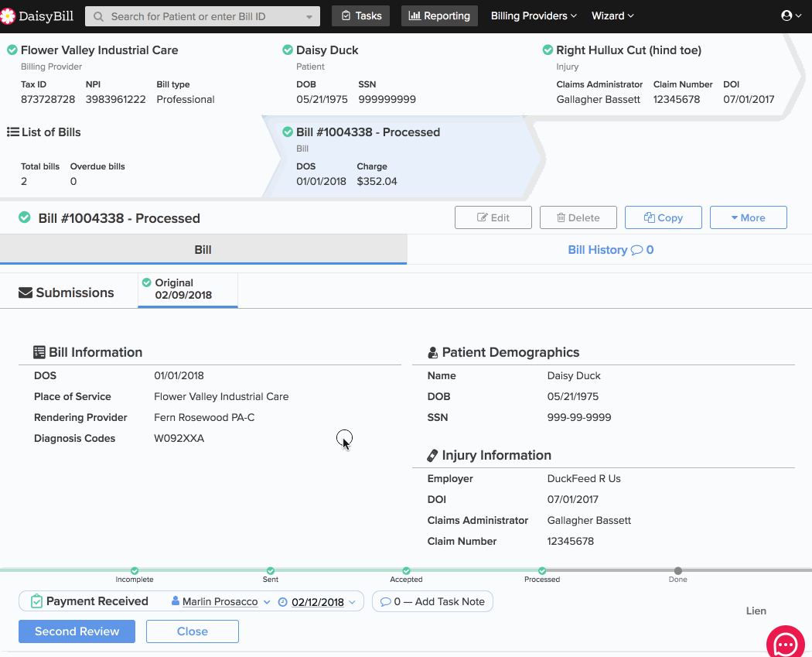
Task: Click green check on Original submission tab
Action: pos(147,282)
